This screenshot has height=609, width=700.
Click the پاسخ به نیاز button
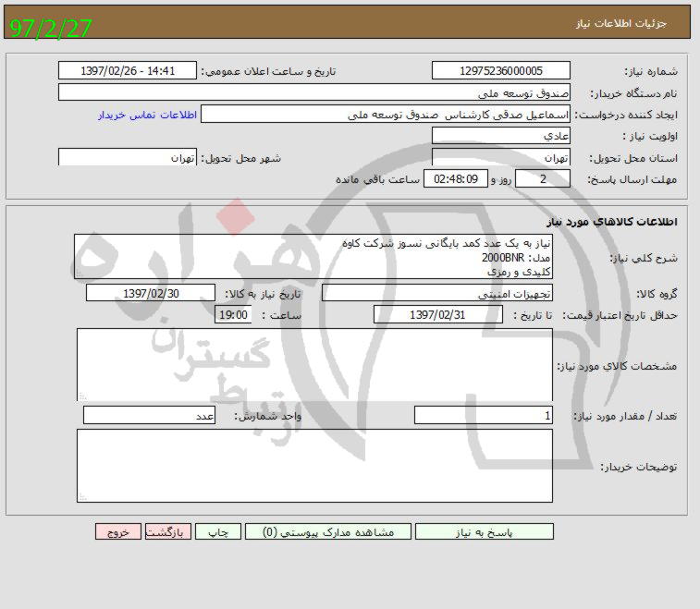[484, 532]
